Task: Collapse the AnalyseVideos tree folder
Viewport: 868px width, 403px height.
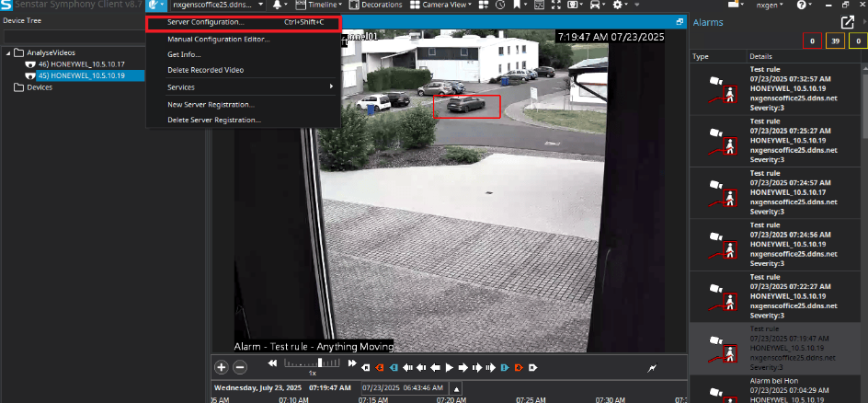Action: pyautogui.click(x=8, y=52)
